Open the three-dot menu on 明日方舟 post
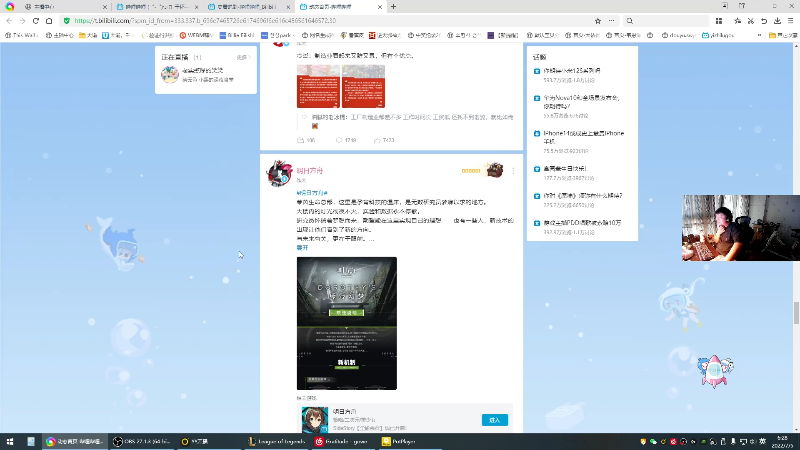 [x=513, y=171]
